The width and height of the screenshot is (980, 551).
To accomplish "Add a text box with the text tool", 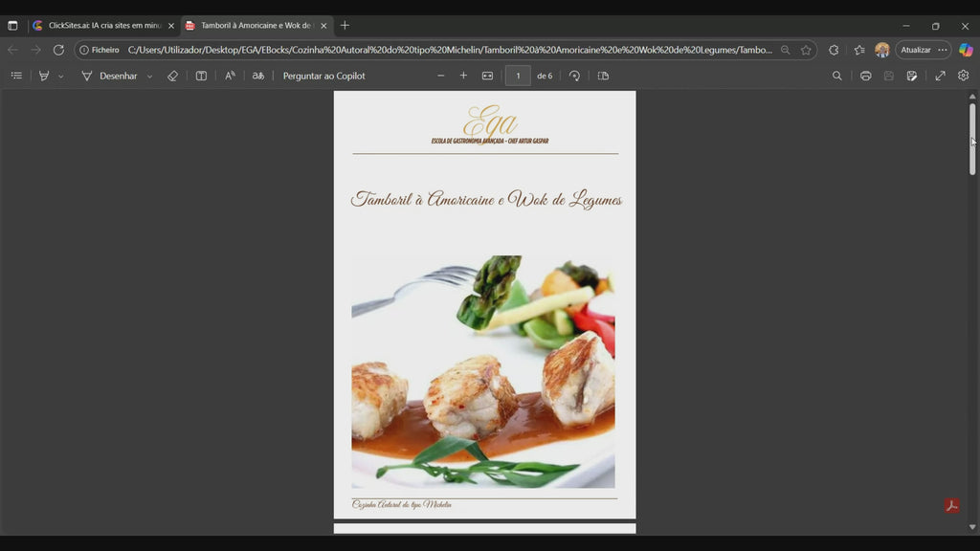I will click(x=201, y=76).
